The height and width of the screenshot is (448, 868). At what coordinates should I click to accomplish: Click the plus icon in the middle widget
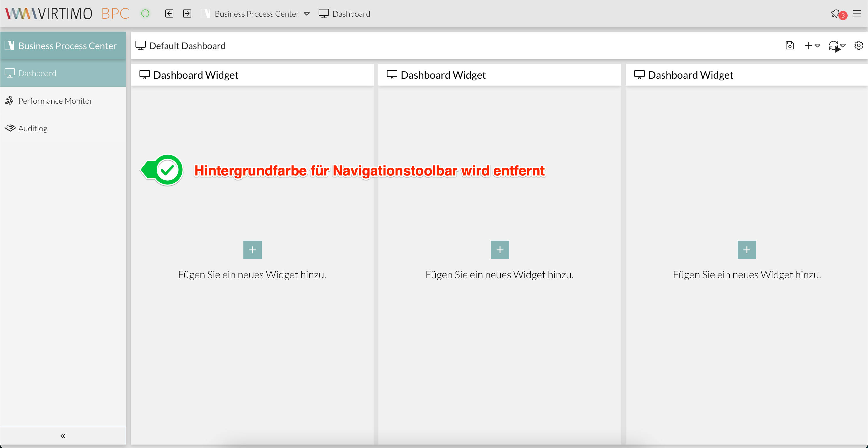tap(500, 250)
